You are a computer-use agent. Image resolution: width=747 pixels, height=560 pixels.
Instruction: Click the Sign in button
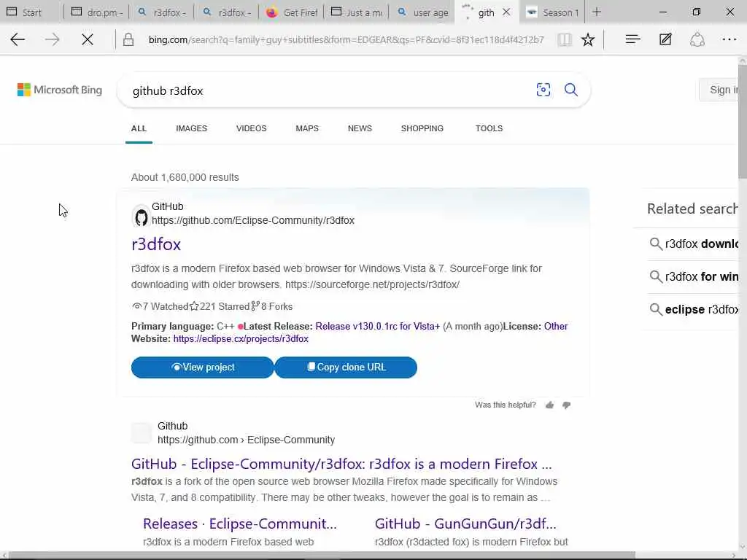719,90
